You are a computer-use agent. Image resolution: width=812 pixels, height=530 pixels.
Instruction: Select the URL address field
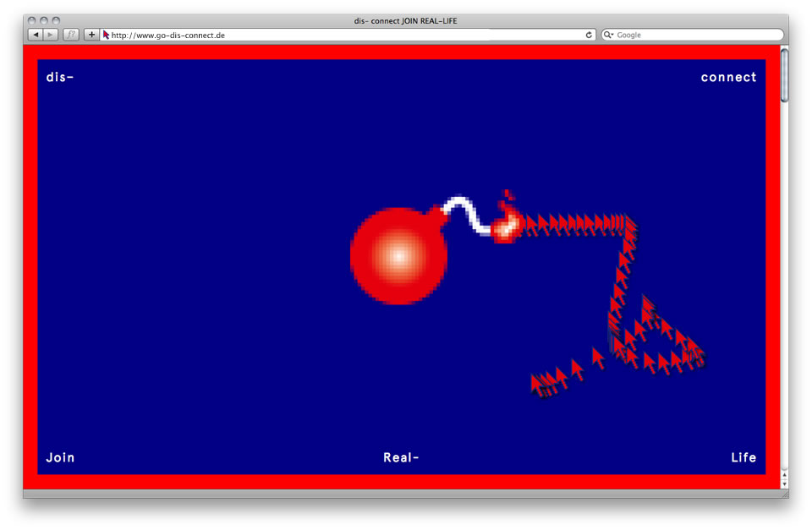coord(347,35)
